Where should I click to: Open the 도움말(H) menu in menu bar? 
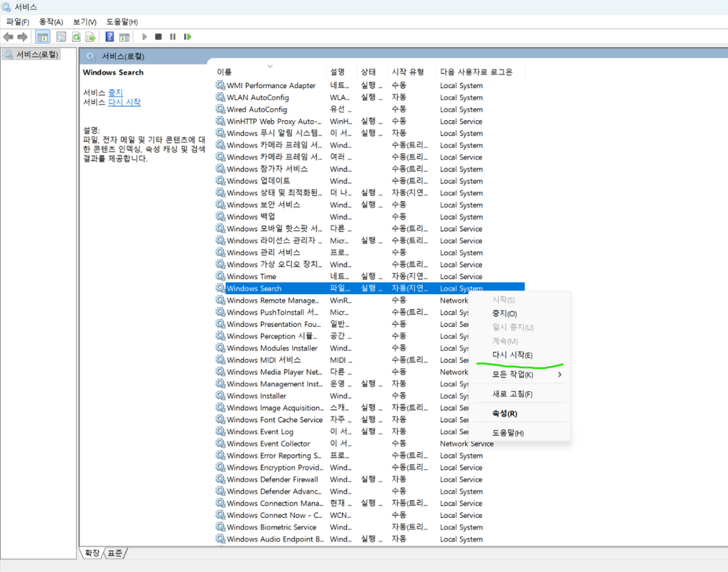[x=122, y=22]
